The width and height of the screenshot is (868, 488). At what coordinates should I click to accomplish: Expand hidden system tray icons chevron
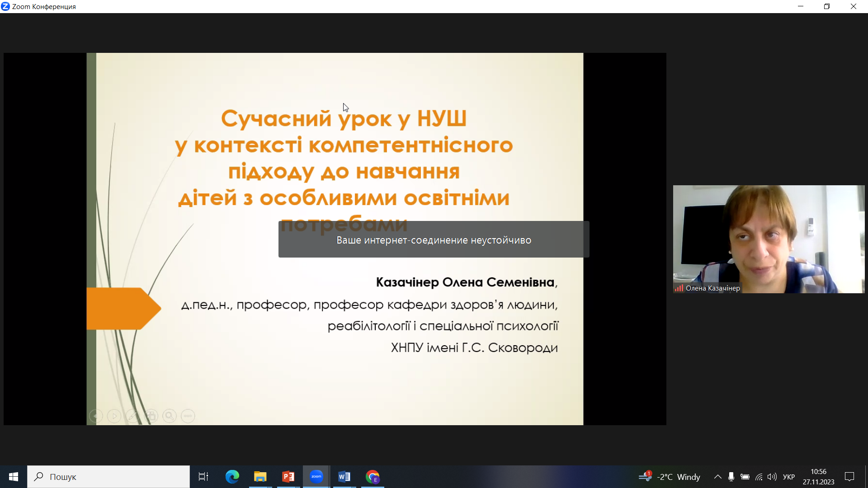pyautogui.click(x=717, y=477)
